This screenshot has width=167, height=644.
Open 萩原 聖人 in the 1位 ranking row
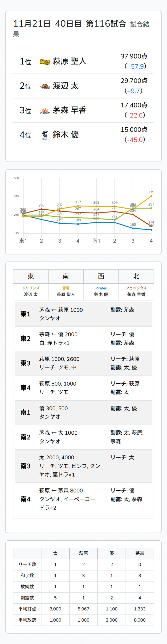(69, 61)
